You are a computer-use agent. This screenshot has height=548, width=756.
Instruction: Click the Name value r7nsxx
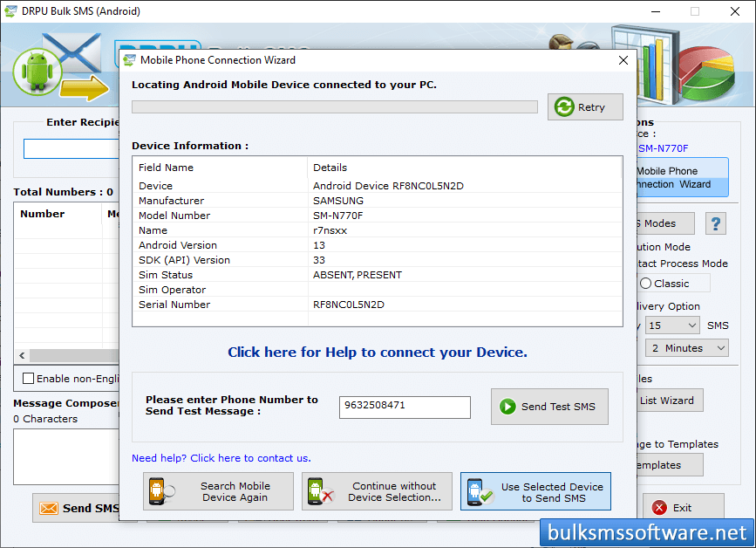tap(330, 230)
